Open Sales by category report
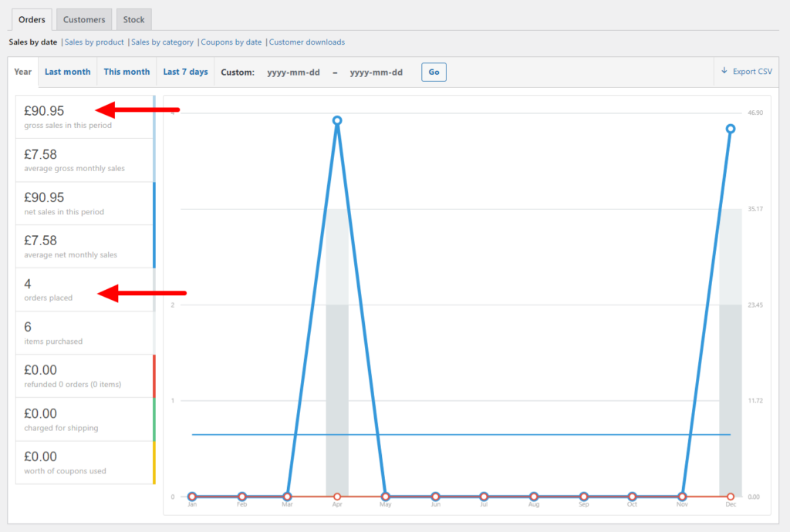Viewport: 790px width, 532px height. 162,42
